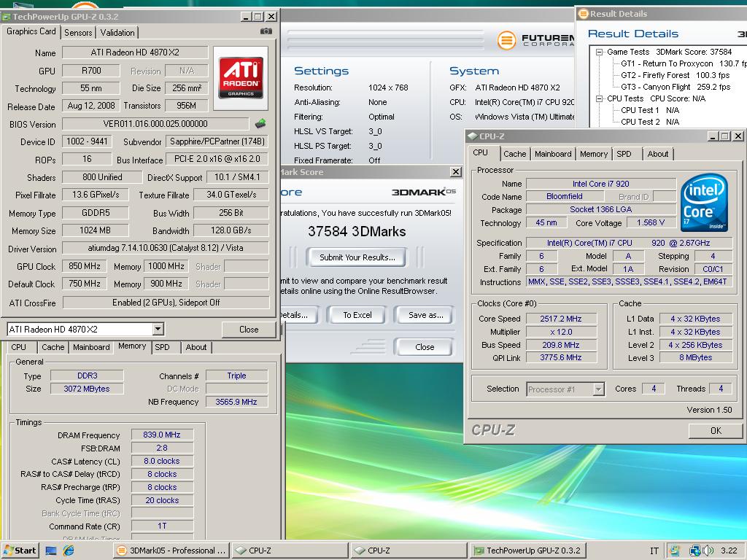
Task: Click the Result Details window icon
Action: (583, 14)
